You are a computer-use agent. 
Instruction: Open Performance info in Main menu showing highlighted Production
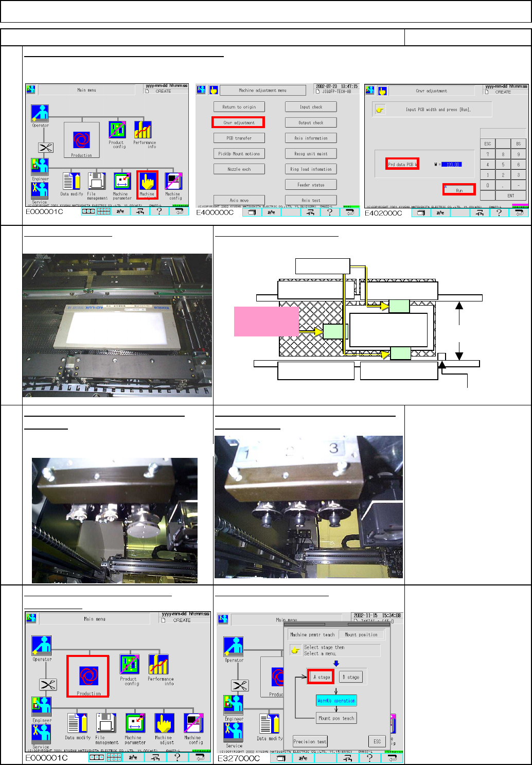[160, 669]
